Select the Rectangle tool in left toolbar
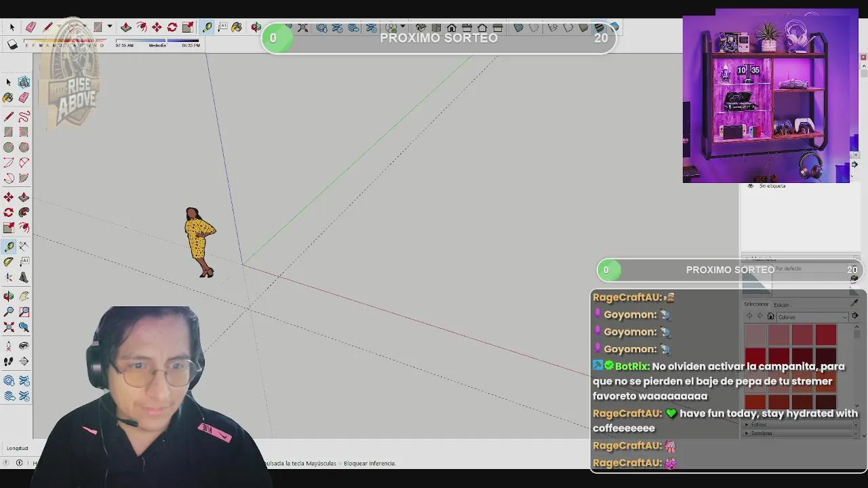 pos(9,131)
